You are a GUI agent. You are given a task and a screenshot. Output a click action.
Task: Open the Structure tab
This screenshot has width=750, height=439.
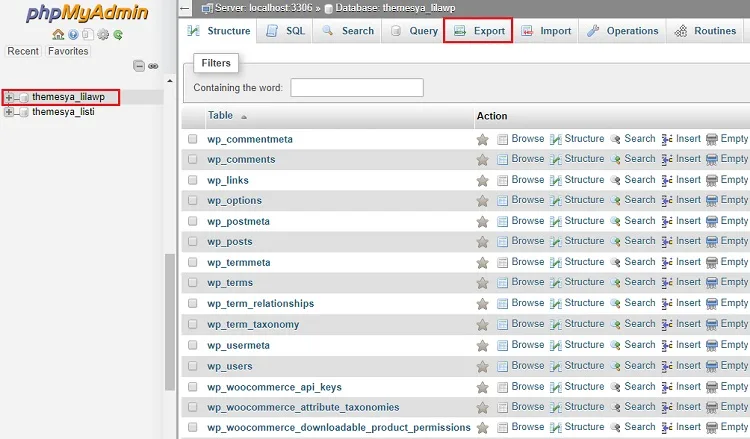(220, 31)
